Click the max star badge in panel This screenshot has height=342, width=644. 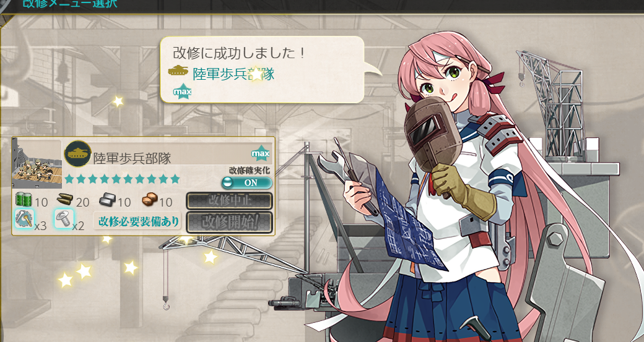[x=261, y=154]
